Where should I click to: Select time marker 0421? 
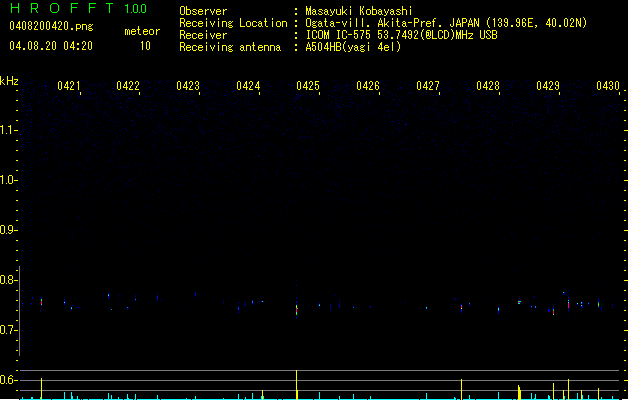(69, 86)
